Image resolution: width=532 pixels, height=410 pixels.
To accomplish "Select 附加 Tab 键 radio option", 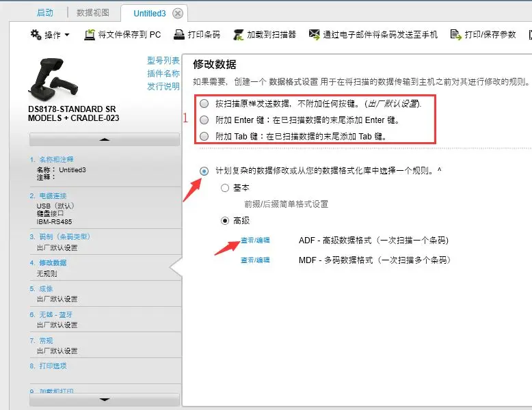I will [x=204, y=137].
